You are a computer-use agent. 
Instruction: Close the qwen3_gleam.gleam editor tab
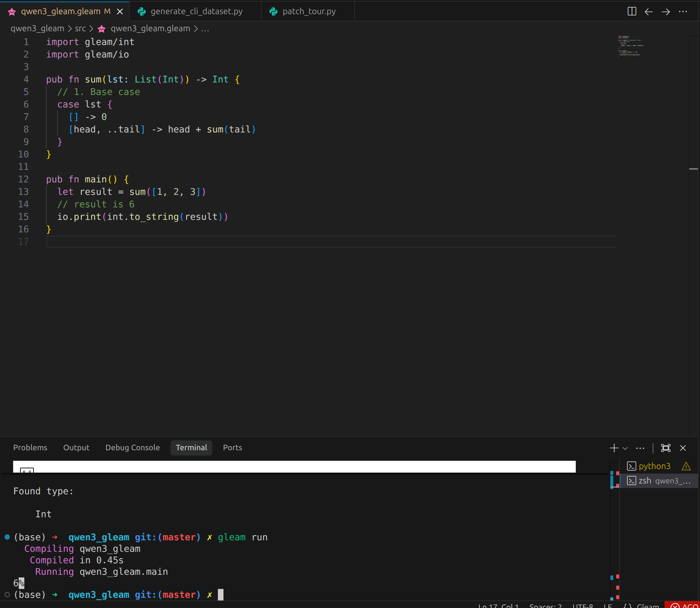coord(120,12)
